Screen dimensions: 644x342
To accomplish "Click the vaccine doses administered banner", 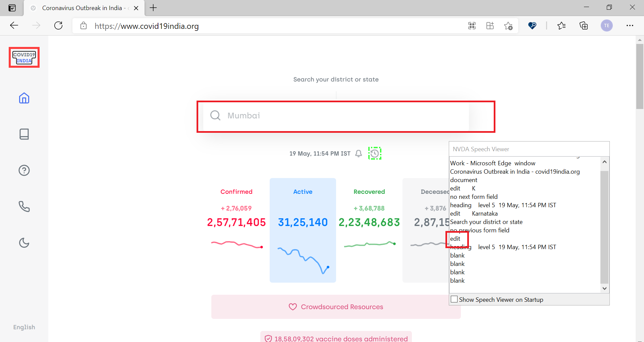I will tap(336, 337).
